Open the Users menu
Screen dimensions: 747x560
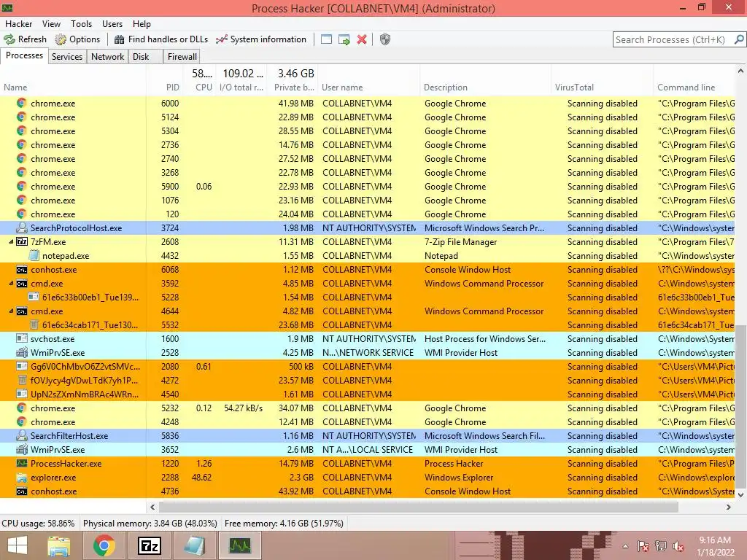[x=112, y=24]
